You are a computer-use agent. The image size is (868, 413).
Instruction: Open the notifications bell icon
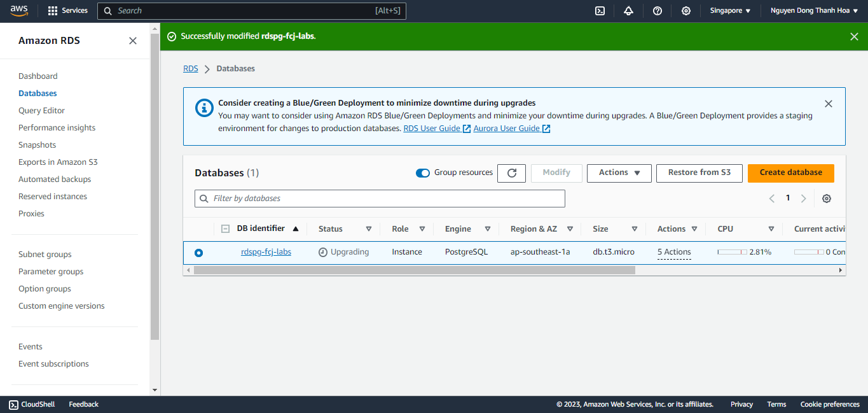628,11
